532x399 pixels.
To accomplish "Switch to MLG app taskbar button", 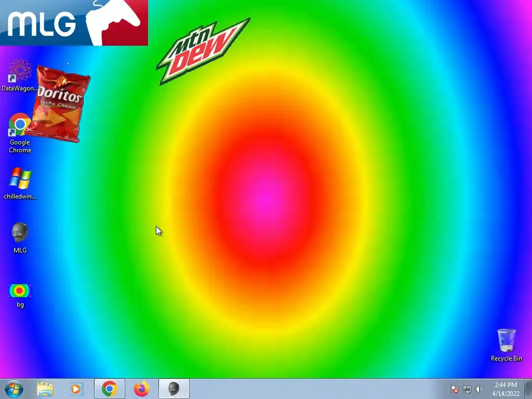I will (174, 389).
